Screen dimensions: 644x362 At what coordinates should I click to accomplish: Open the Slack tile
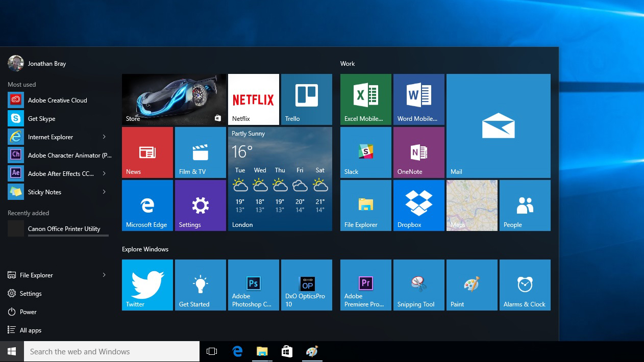point(365,152)
